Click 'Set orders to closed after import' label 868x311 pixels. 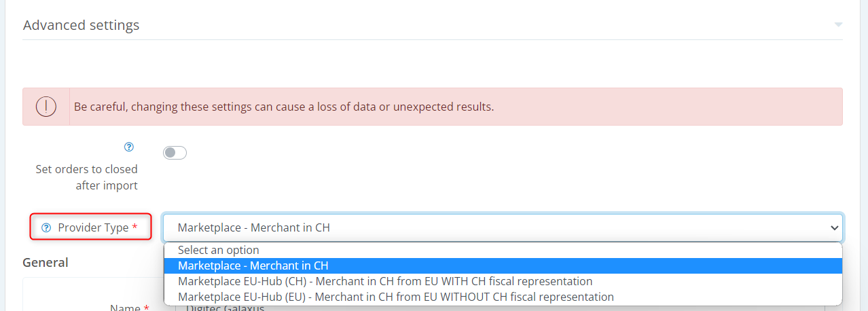pyautogui.click(x=86, y=177)
